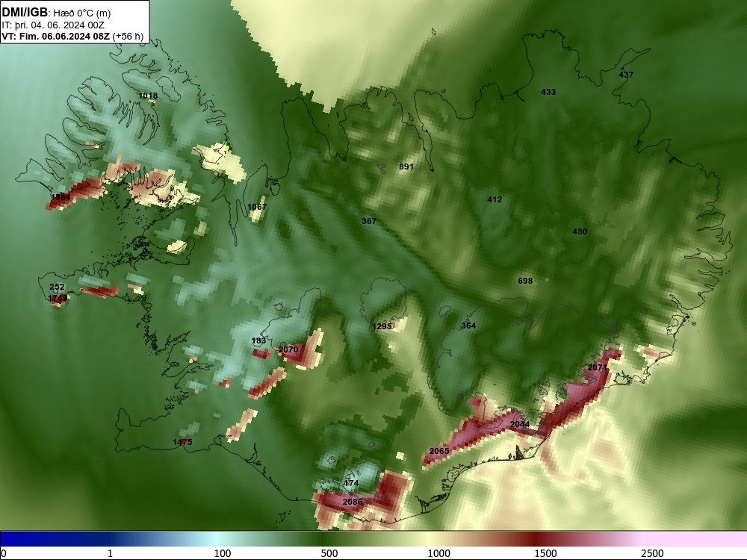Click the 450 map value

(x=580, y=231)
